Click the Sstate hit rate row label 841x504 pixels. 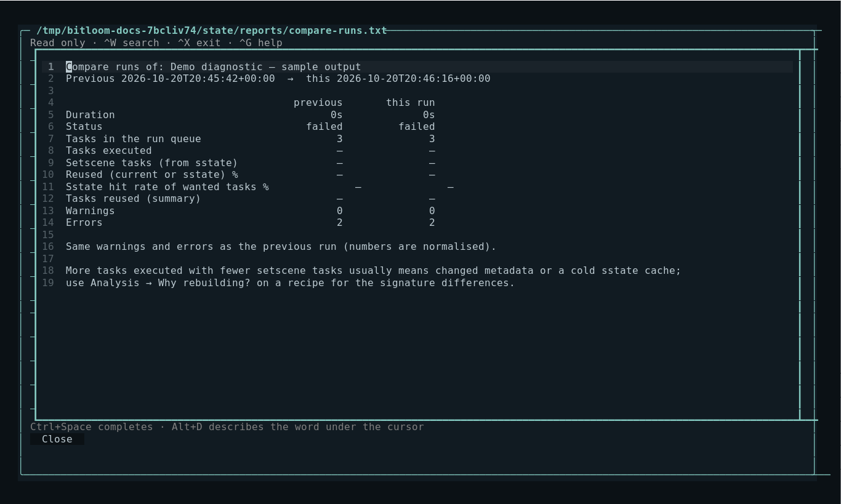[x=167, y=187]
